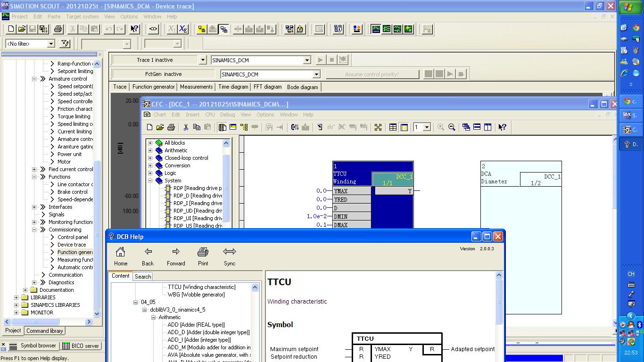Image resolution: width=644 pixels, height=362 pixels.
Task: Collapse the Armature control tree node
Action: [34, 79]
